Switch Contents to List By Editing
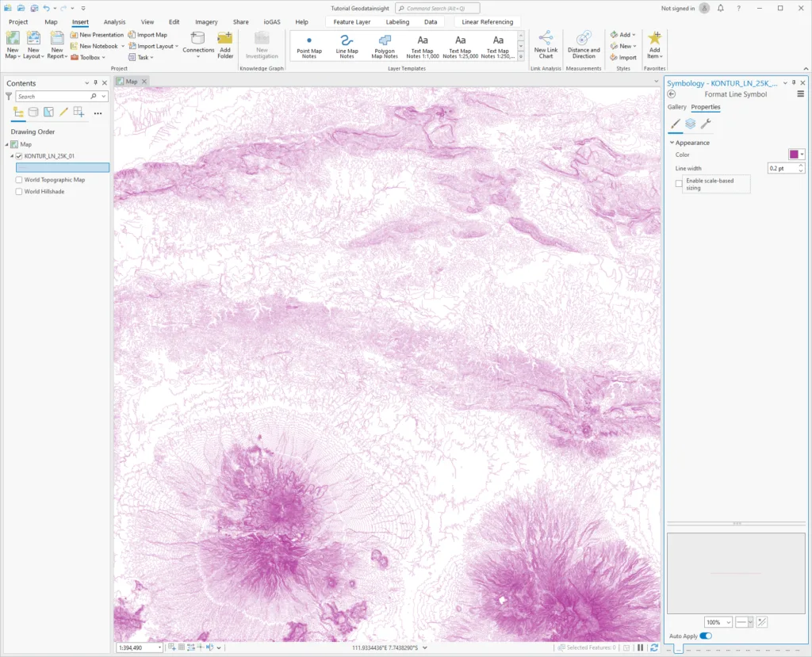This screenshot has height=657, width=812. point(63,113)
